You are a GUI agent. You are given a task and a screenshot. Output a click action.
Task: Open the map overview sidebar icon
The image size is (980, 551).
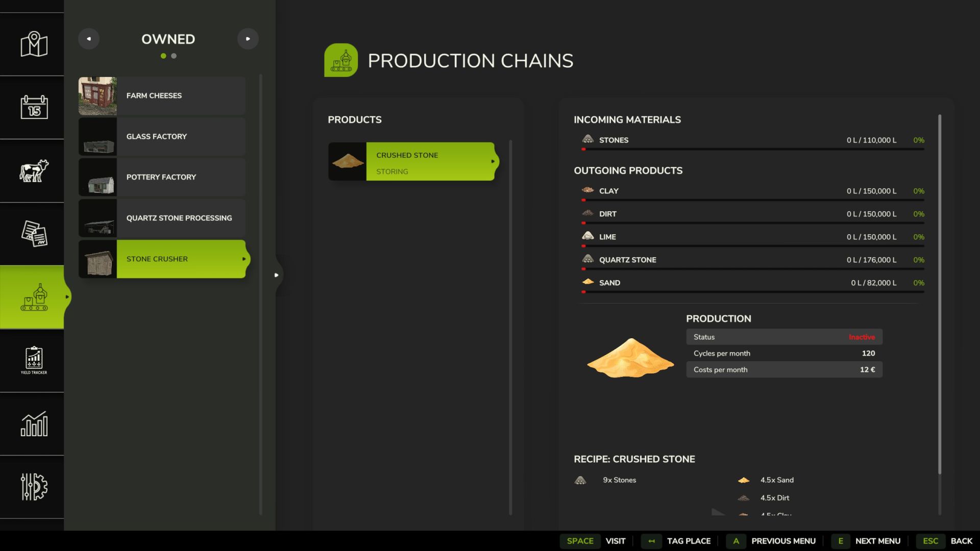[x=34, y=44]
